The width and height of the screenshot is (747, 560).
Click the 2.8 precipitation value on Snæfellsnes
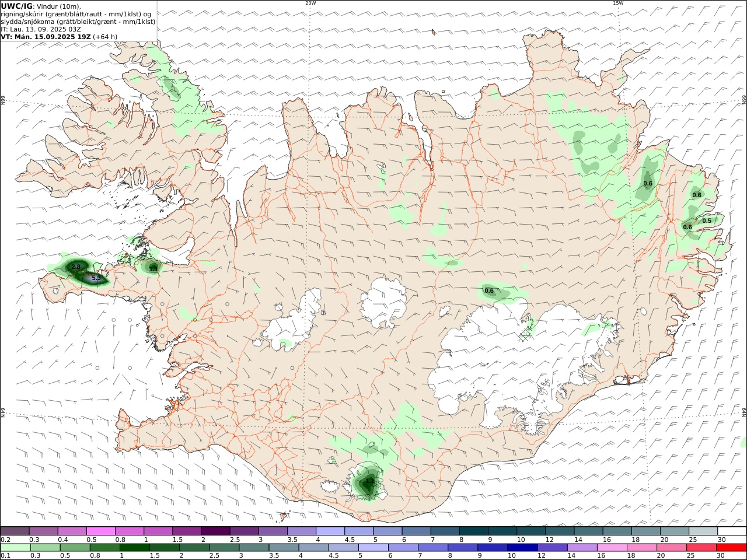click(x=76, y=267)
